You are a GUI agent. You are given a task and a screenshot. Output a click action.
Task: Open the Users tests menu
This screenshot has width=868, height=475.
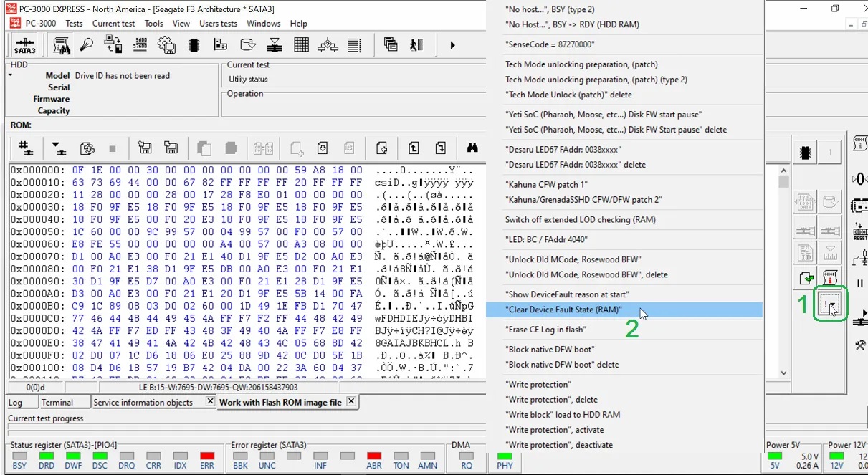(x=218, y=24)
